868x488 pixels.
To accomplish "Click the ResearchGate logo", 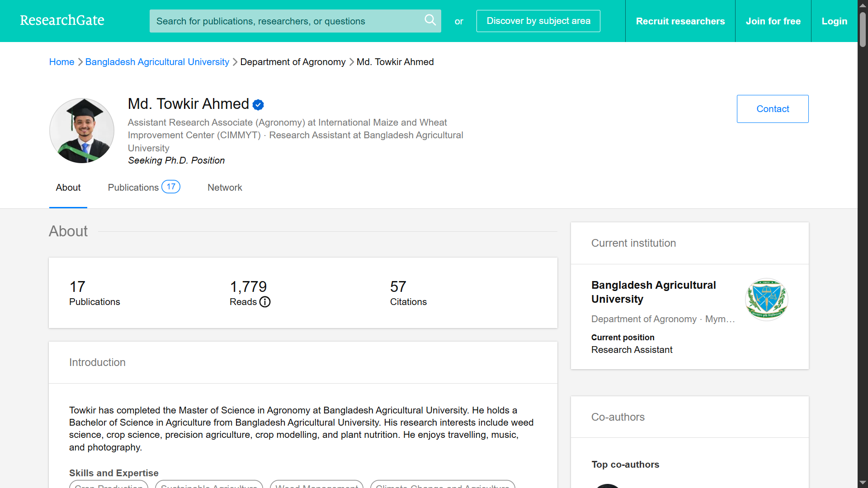I will pos(62,20).
